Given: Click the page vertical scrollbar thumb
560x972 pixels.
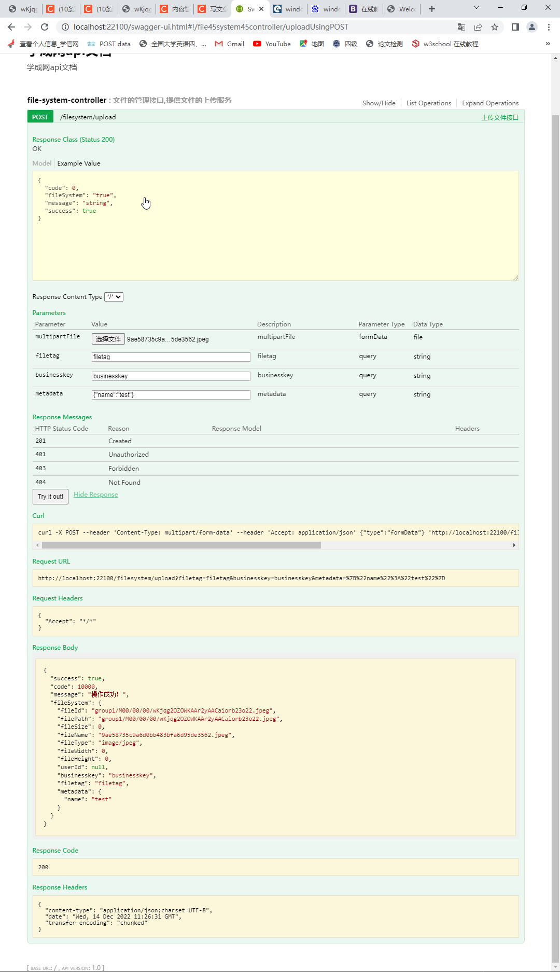Looking at the screenshot, I should (x=555, y=540).
